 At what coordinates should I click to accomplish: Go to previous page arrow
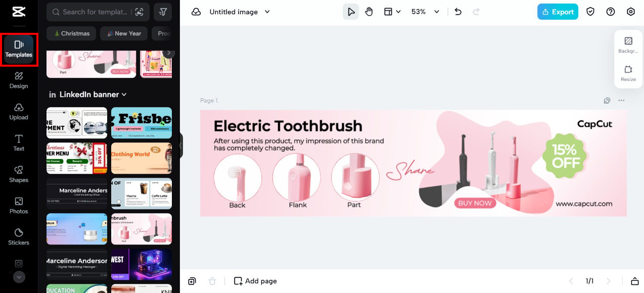tap(571, 281)
